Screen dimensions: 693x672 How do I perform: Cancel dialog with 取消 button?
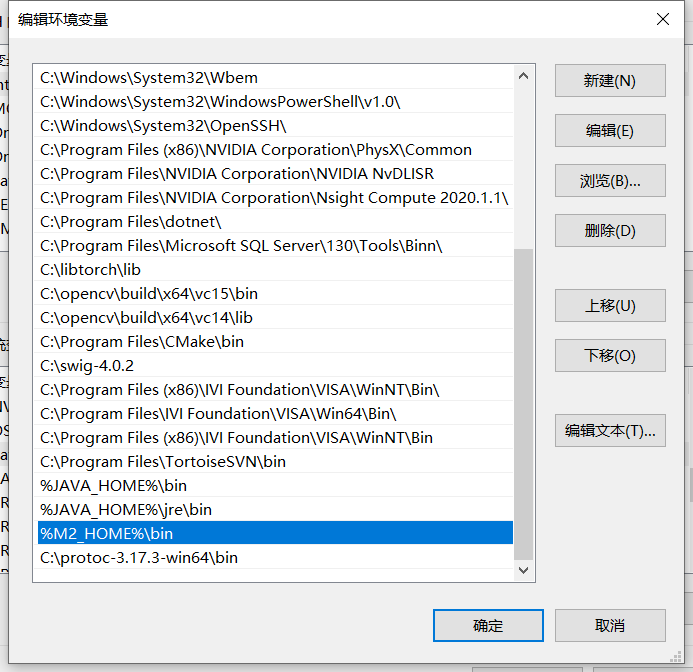point(610,626)
